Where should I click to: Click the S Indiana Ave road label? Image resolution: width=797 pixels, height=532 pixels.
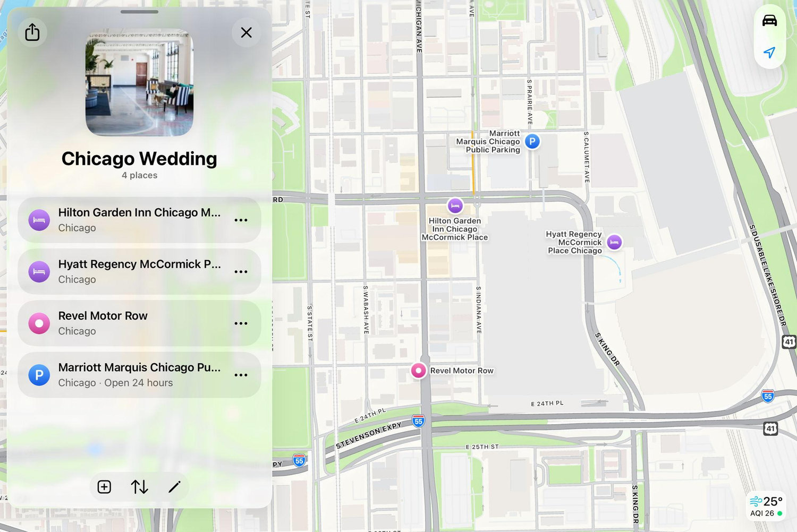(x=479, y=310)
